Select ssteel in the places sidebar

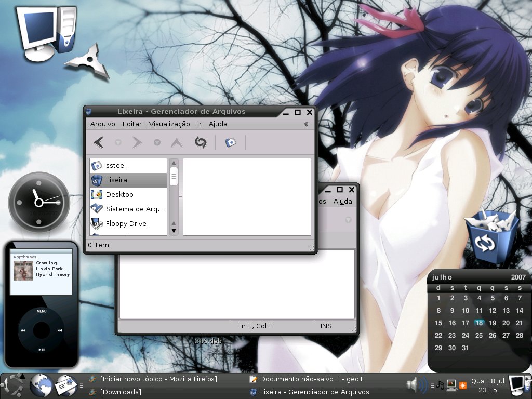(128, 166)
